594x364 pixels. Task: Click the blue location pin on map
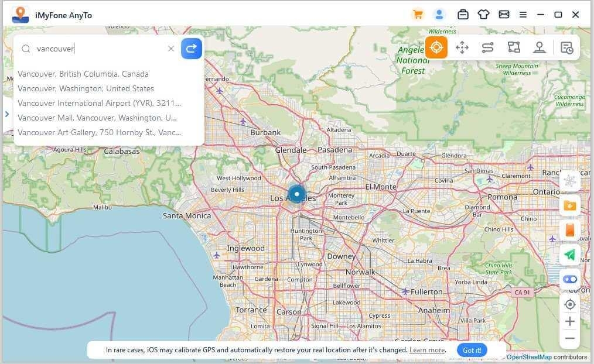297,194
